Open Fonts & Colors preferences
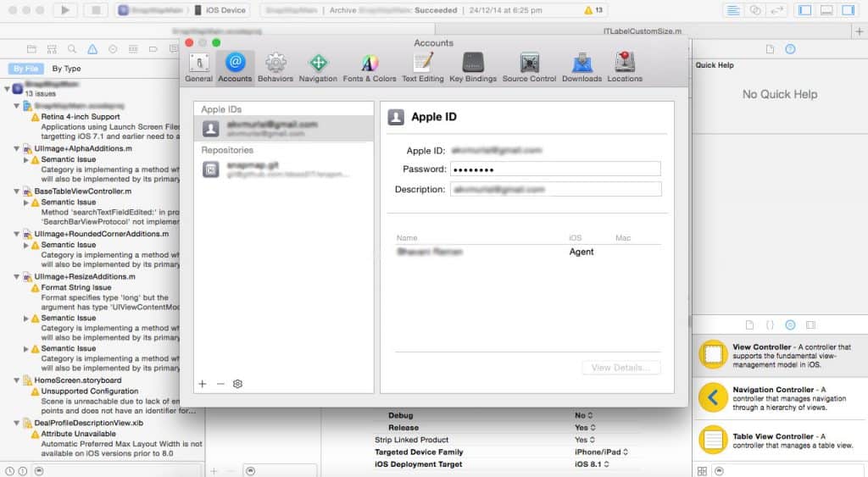 pos(370,68)
